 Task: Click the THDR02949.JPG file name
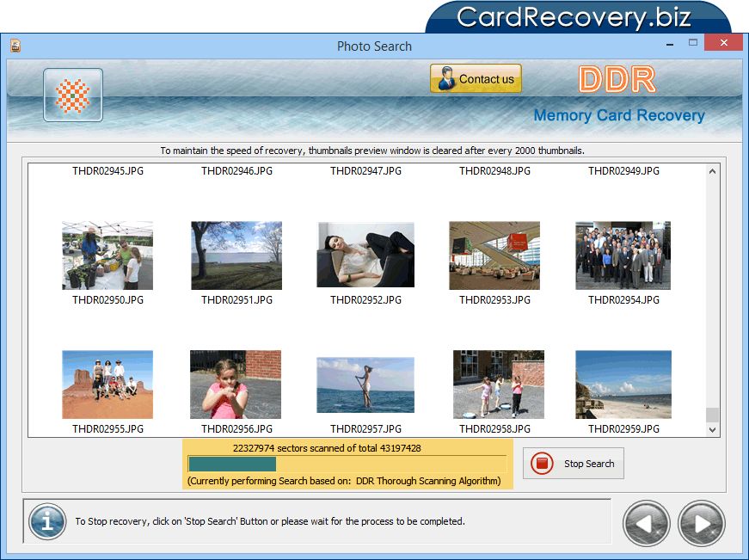623,171
